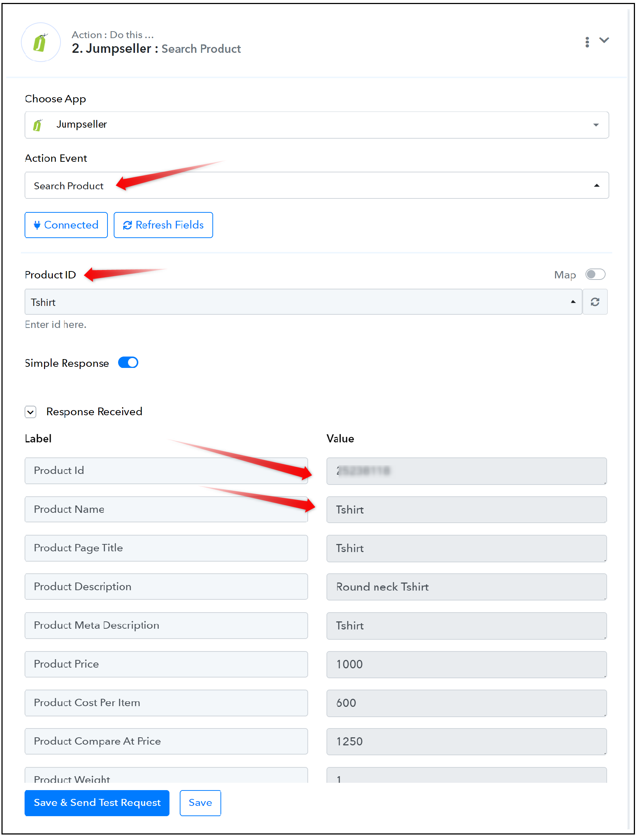Image resolution: width=639 pixels, height=840 pixels.
Task: Click the refresh icon beside Product ID
Action: [595, 302]
